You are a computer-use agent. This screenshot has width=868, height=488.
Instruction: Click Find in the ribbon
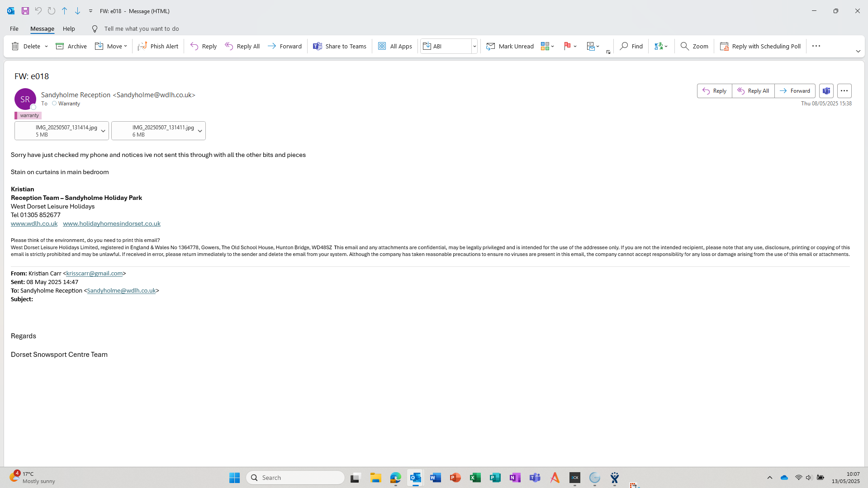(631, 46)
